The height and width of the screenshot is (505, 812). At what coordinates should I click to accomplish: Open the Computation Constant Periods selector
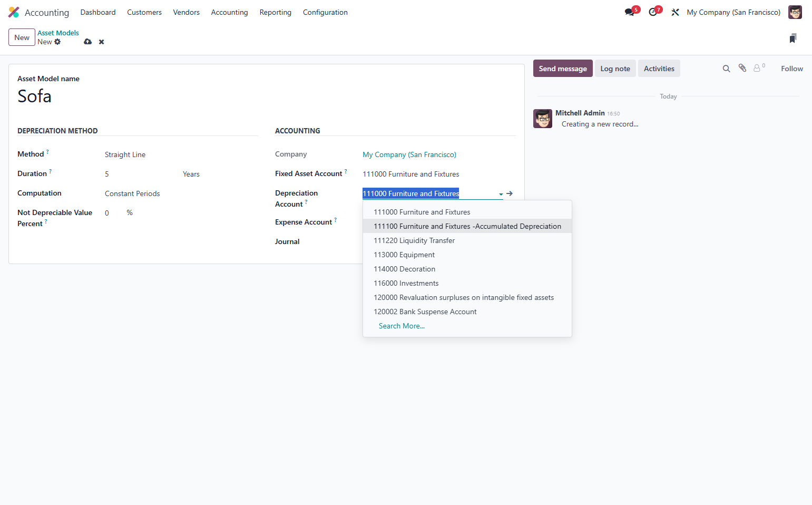pos(181,193)
